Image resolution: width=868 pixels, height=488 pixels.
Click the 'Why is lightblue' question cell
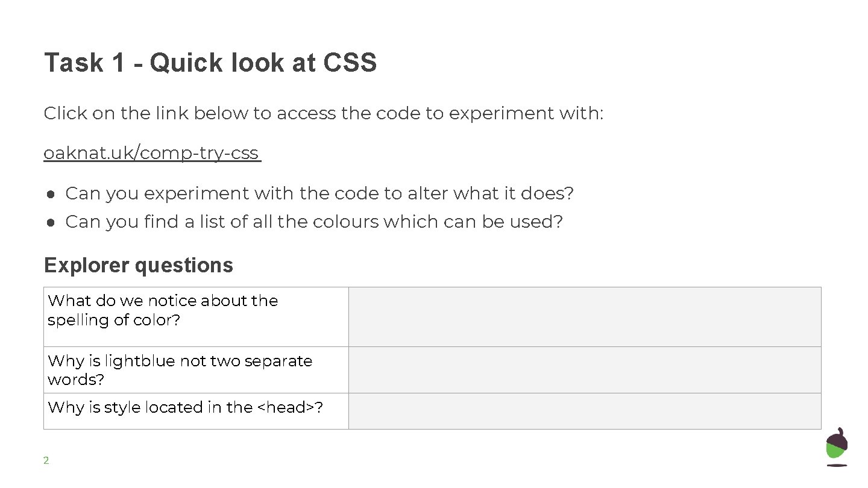[x=196, y=370]
